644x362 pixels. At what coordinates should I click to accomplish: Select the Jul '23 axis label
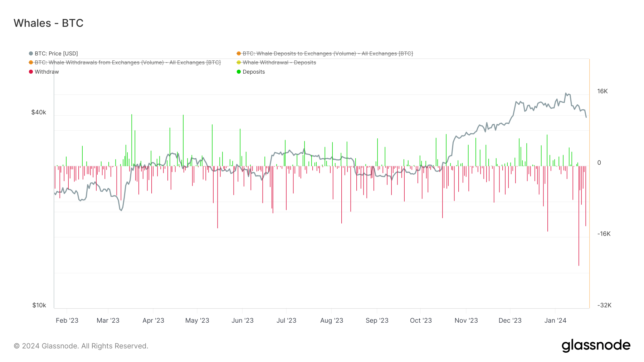coord(286,321)
